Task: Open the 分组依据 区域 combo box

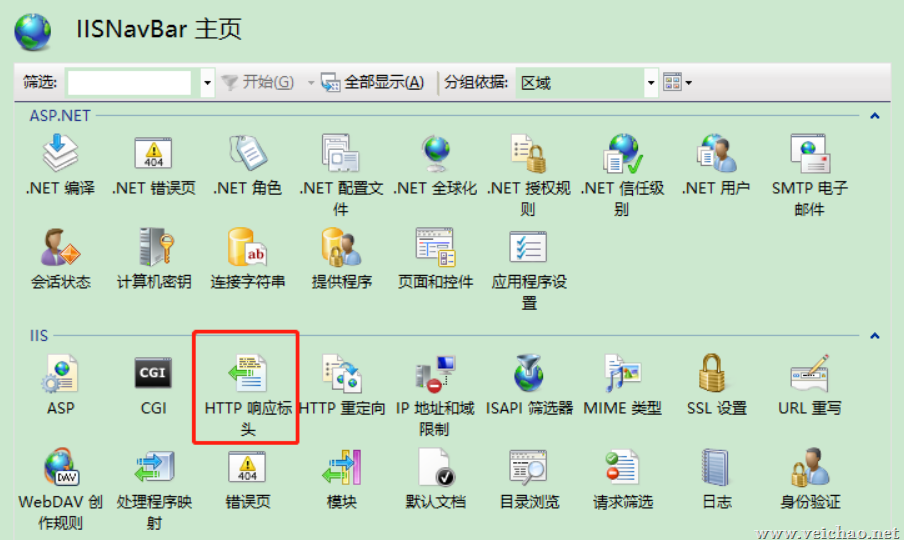Action: click(586, 82)
